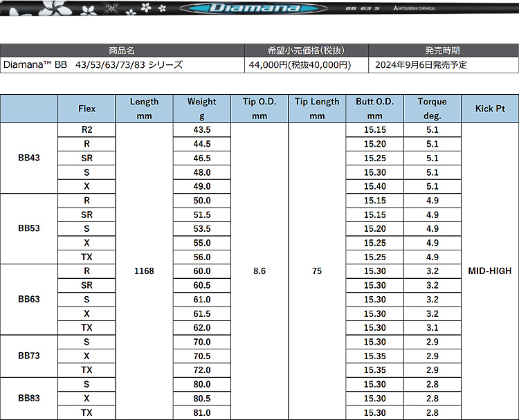Select weight value 60.5
The image size is (519, 420).
click(x=202, y=285)
